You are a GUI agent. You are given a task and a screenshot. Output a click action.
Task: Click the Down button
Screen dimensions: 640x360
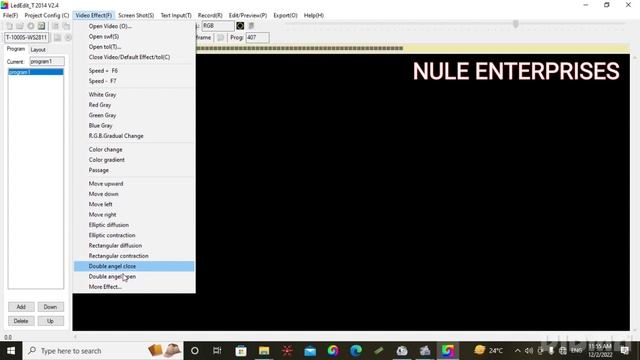[x=50, y=307]
